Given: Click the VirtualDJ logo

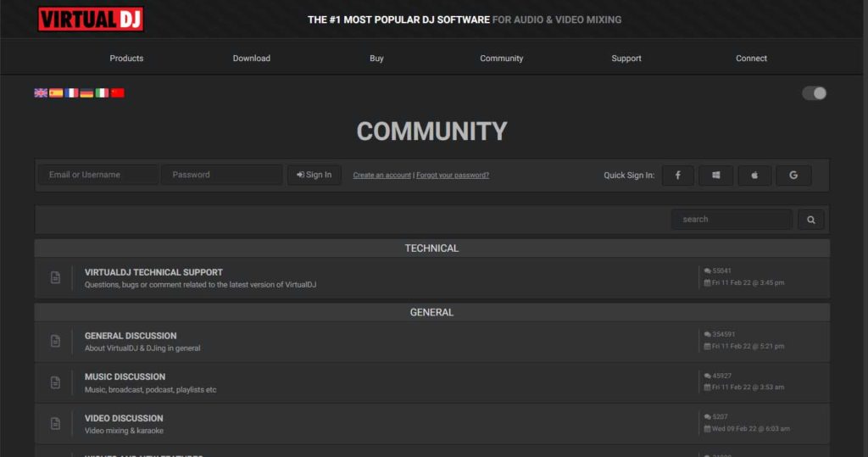Looking at the screenshot, I should 91,20.
